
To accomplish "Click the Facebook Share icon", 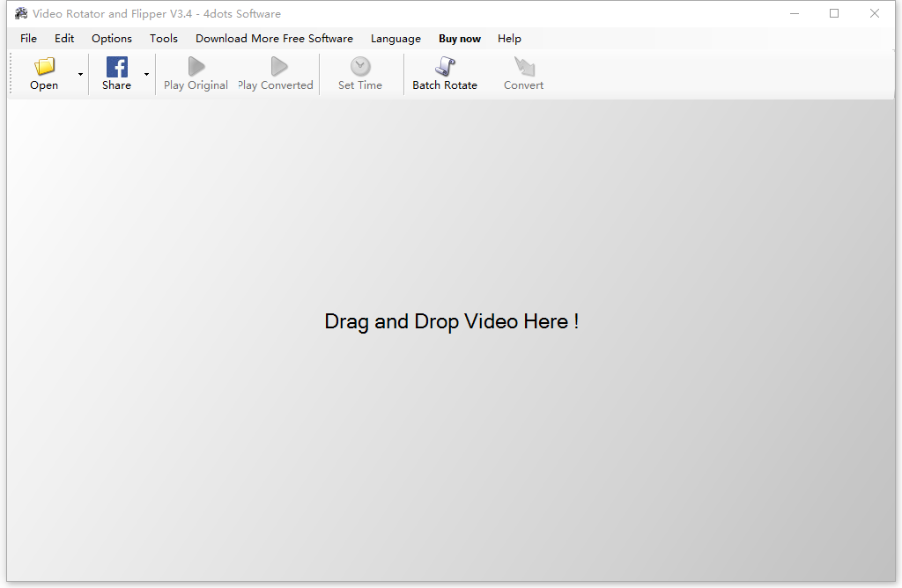I will pos(117,67).
